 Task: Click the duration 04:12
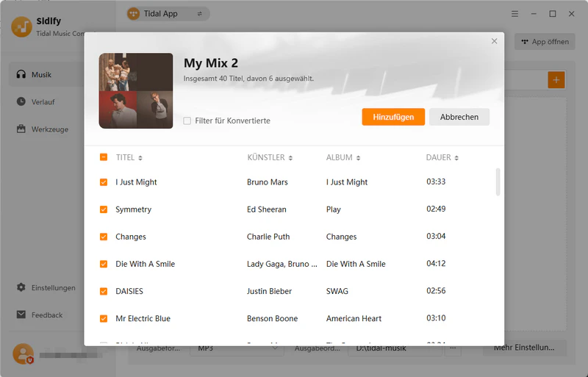tap(436, 263)
